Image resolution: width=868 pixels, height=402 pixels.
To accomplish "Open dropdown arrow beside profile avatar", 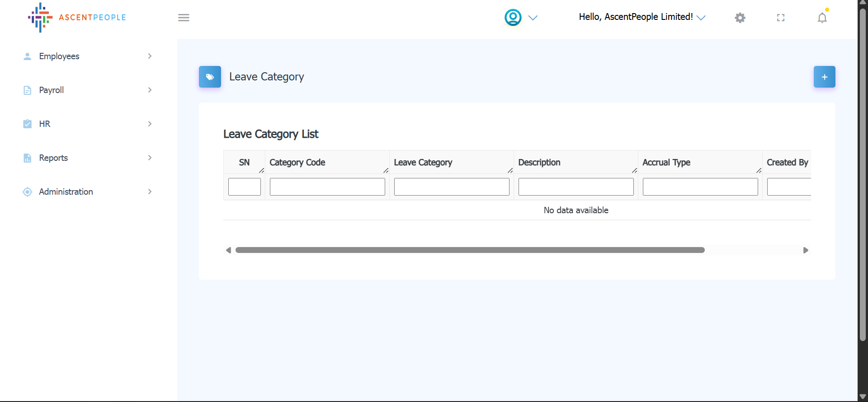I will coord(533,18).
